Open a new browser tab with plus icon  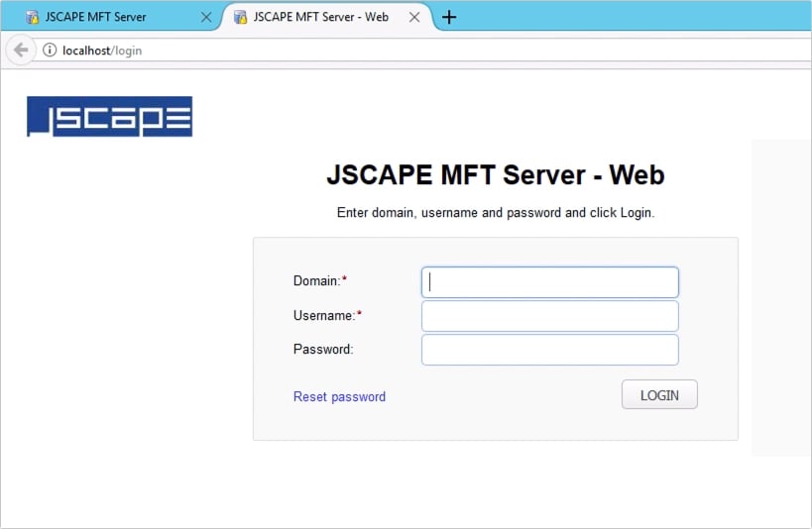tap(449, 17)
